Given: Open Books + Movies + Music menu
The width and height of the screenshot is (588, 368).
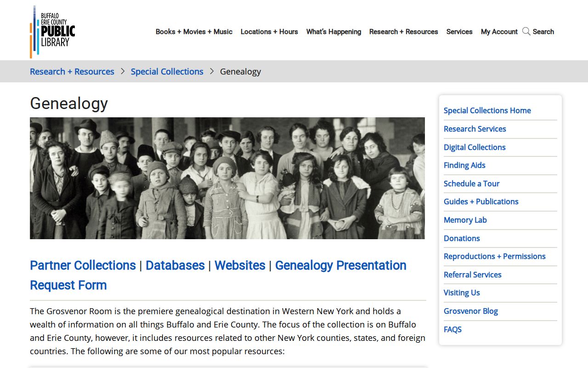Looking at the screenshot, I should [194, 32].
